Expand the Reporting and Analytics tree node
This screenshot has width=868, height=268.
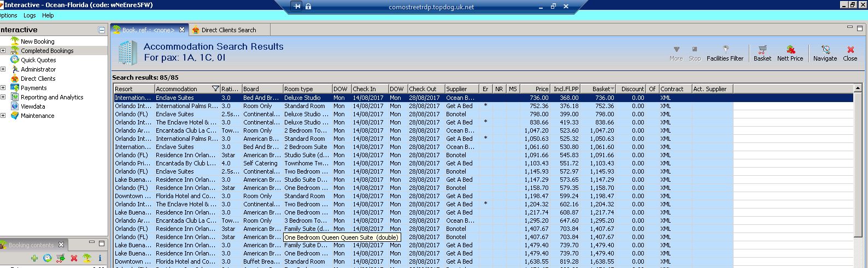3,97
